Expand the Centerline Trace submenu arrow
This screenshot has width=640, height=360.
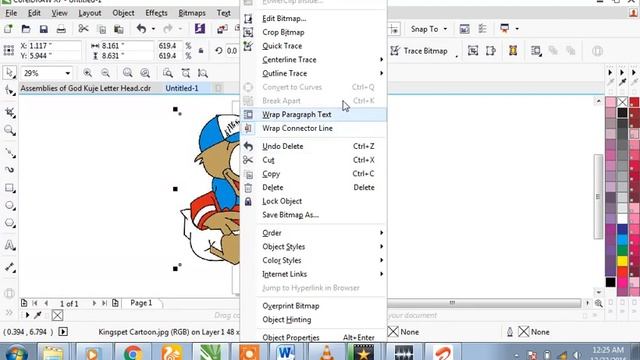point(381,60)
